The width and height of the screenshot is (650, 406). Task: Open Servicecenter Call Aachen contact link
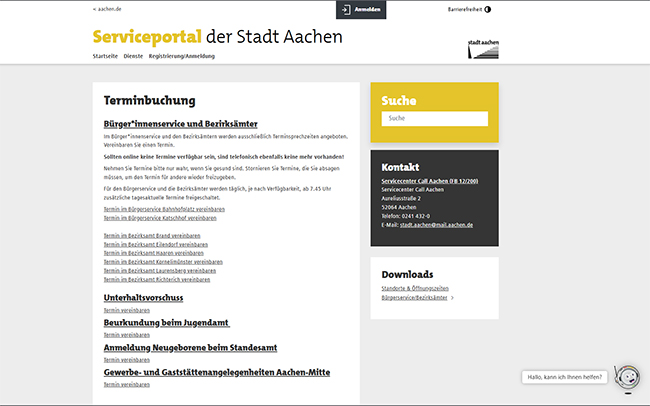[432, 181]
